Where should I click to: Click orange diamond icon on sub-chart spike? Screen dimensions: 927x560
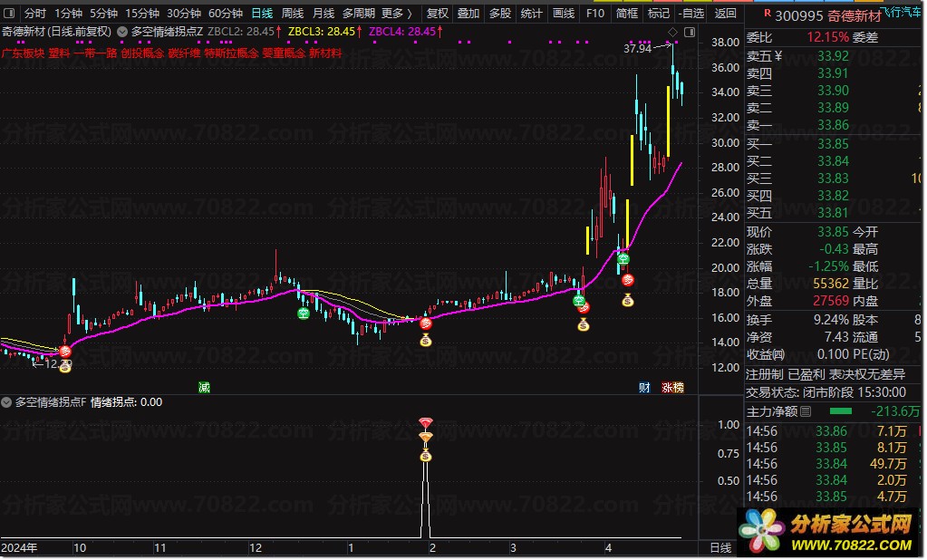(426, 438)
